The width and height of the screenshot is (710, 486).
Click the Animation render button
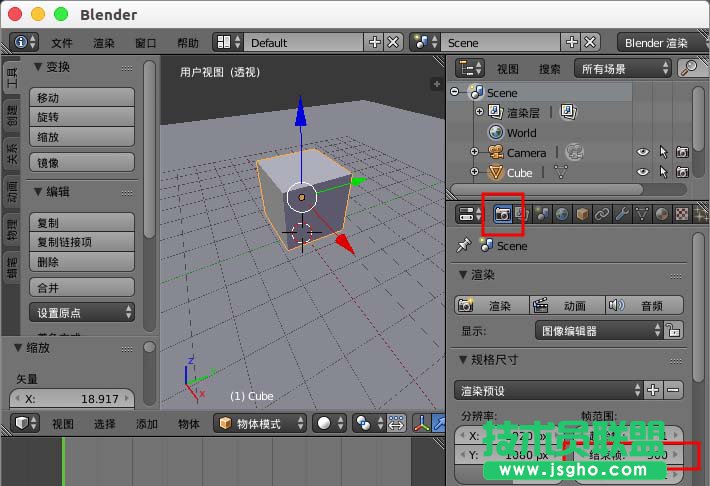point(567,305)
